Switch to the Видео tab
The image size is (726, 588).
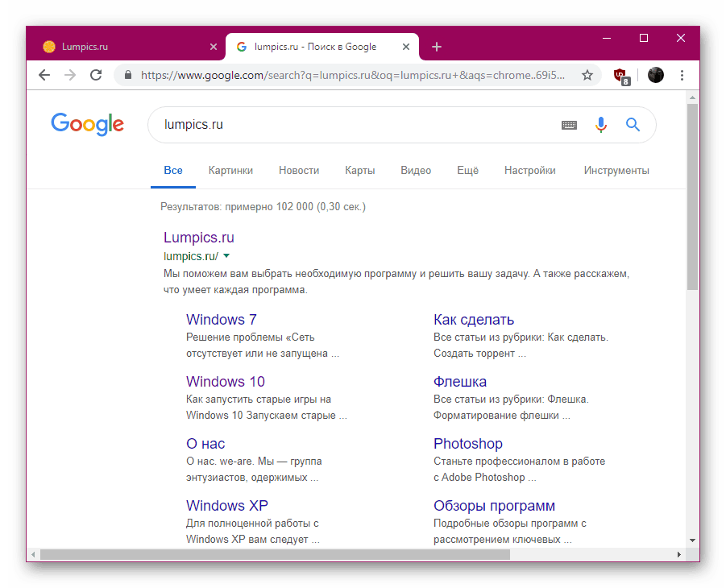click(416, 171)
